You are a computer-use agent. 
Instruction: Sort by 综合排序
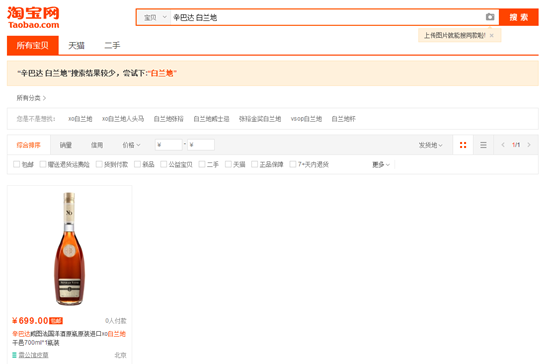pyautogui.click(x=29, y=145)
